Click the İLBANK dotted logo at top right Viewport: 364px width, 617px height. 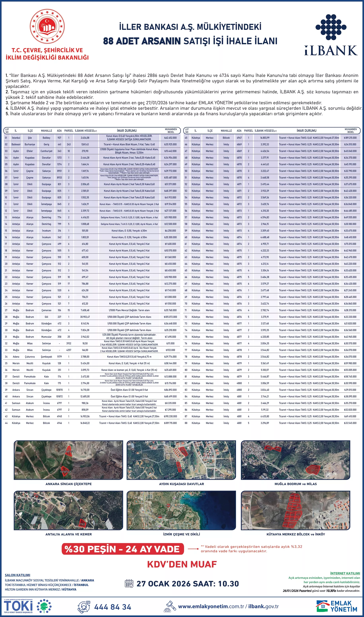(x=331, y=27)
